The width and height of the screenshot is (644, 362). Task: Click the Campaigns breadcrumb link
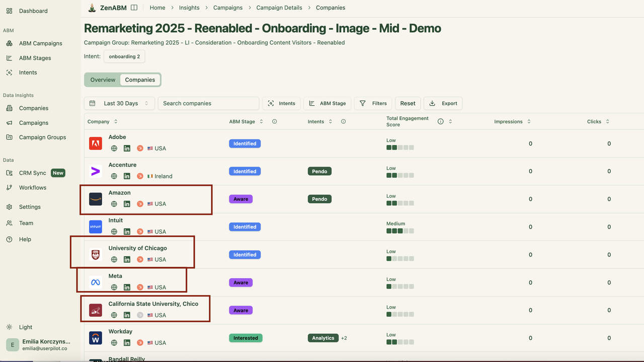pos(228,8)
